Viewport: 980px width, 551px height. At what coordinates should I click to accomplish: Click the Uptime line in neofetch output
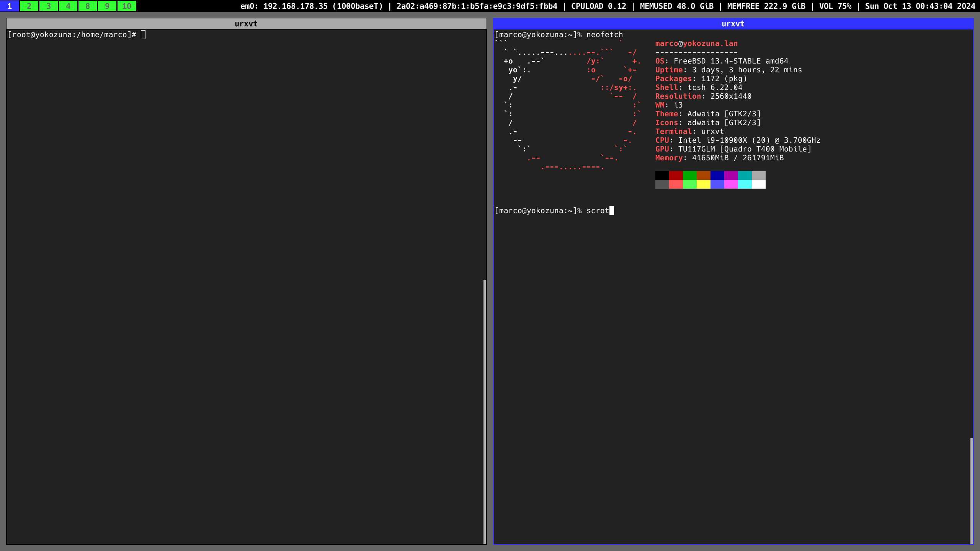pos(728,70)
